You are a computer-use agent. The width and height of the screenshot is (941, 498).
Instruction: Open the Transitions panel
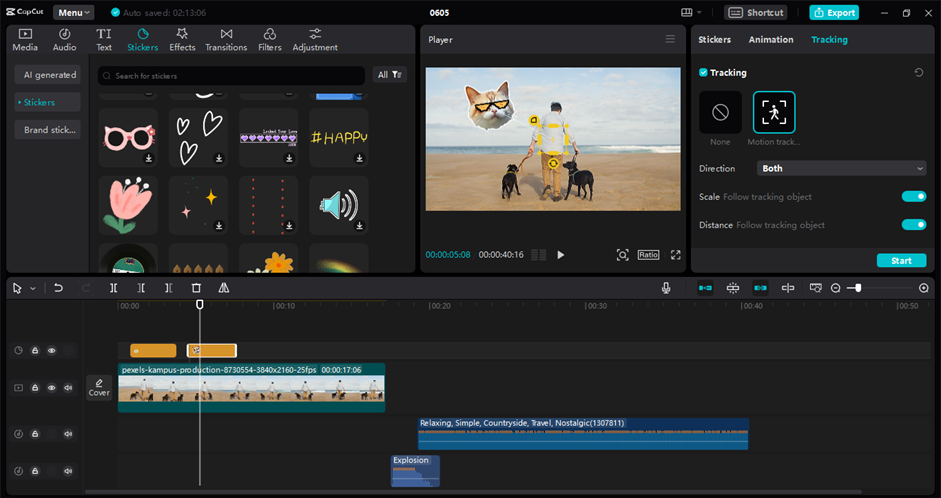click(226, 40)
